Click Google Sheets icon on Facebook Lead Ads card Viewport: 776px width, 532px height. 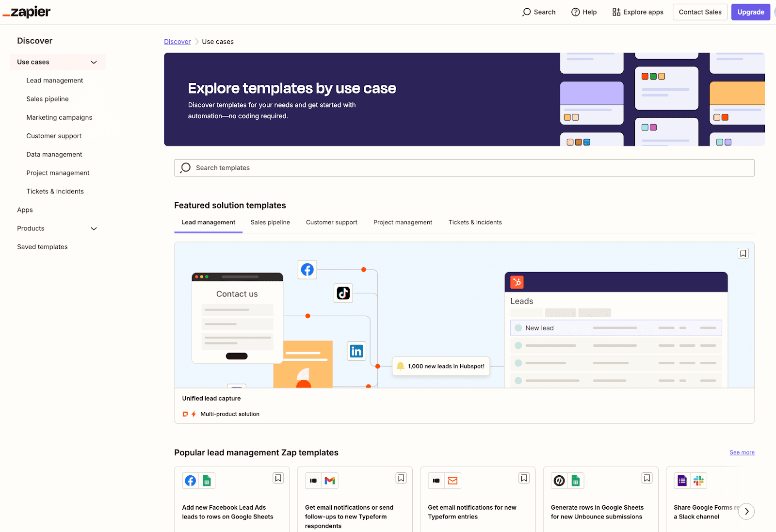pyautogui.click(x=207, y=481)
